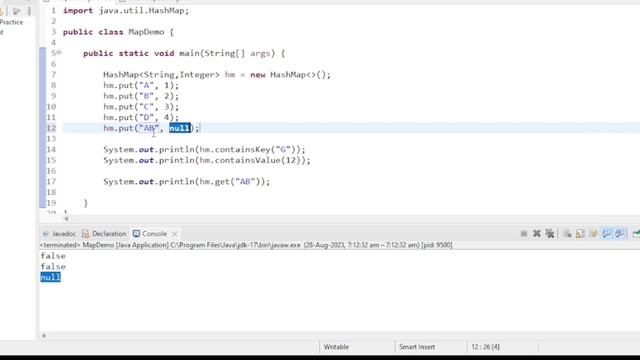Click the first 'false' console output line

(x=53, y=256)
